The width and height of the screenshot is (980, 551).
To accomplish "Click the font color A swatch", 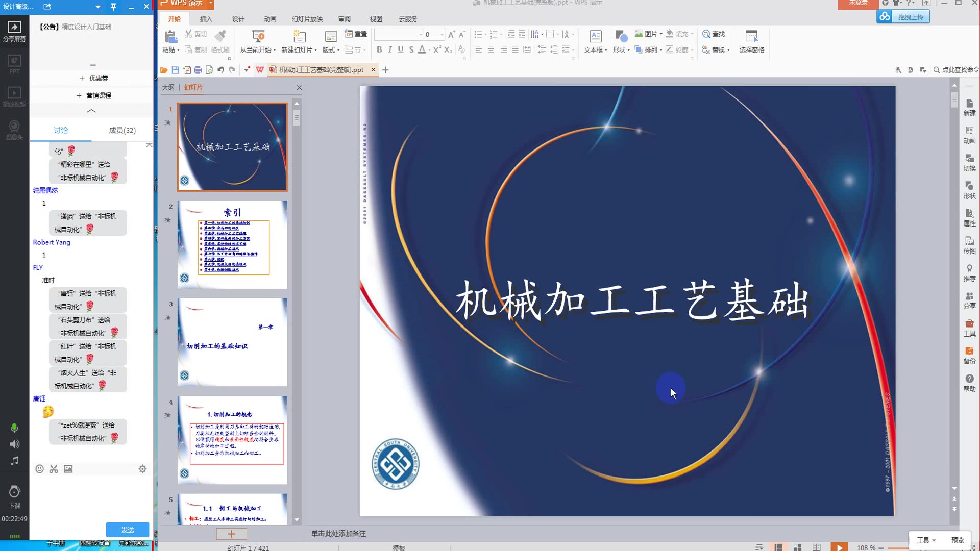I will [x=422, y=49].
